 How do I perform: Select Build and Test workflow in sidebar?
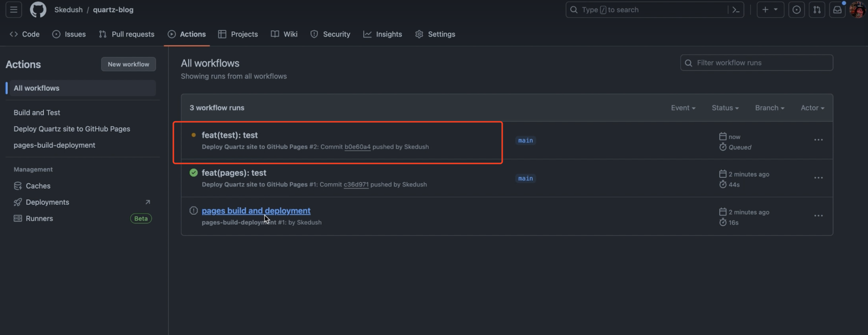37,113
